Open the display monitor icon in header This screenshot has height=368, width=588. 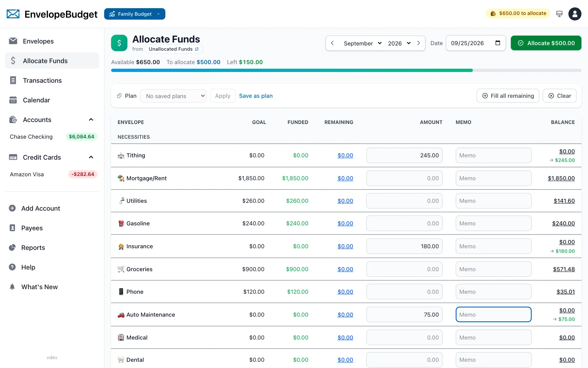tap(559, 14)
